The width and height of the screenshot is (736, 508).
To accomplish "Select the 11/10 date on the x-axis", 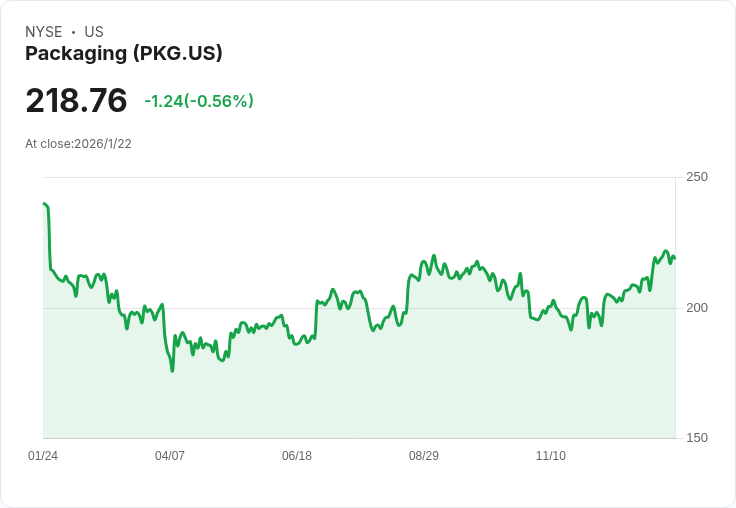I will pyautogui.click(x=551, y=456).
